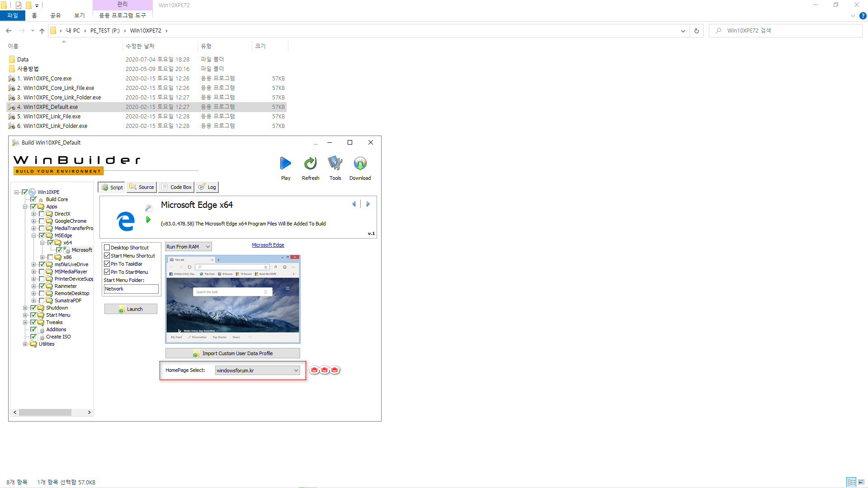
Task: Switch to the Code Box tab
Action: pyautogui.click(x=176, y=187)
